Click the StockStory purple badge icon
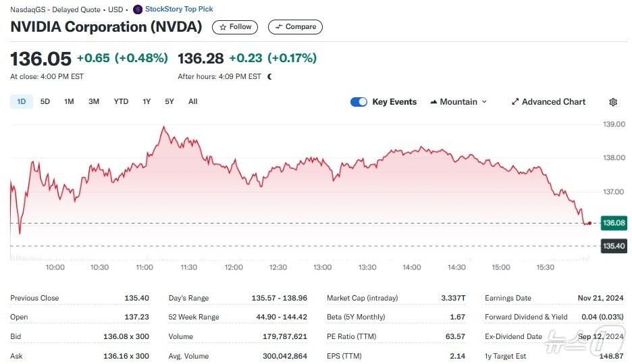 (138, 9)
